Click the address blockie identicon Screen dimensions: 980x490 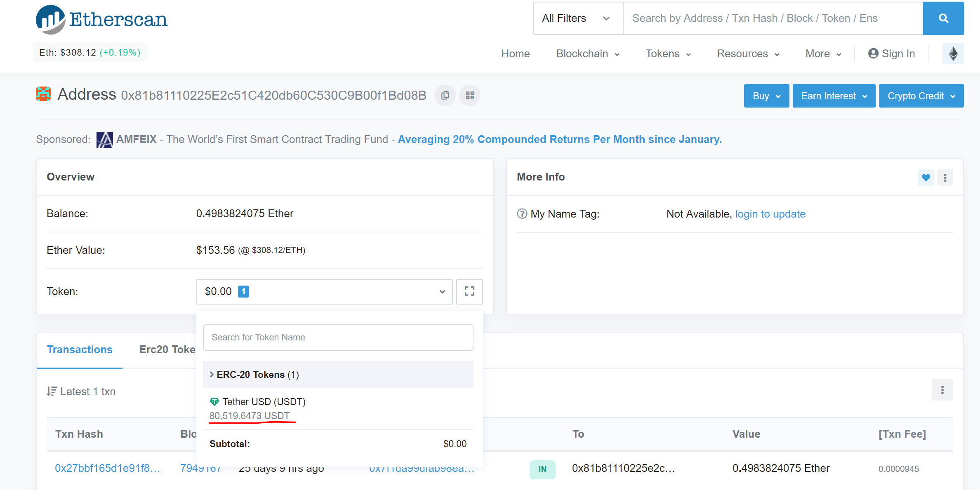43,94
